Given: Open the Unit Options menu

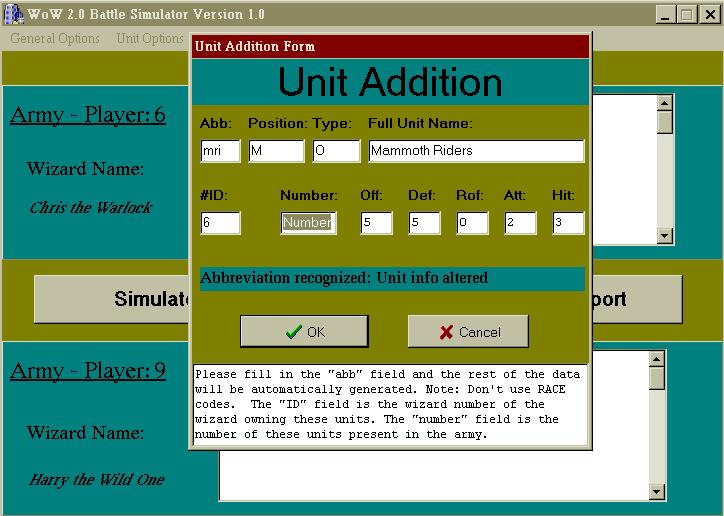Looking at the screenshot, I should [150, 39].
